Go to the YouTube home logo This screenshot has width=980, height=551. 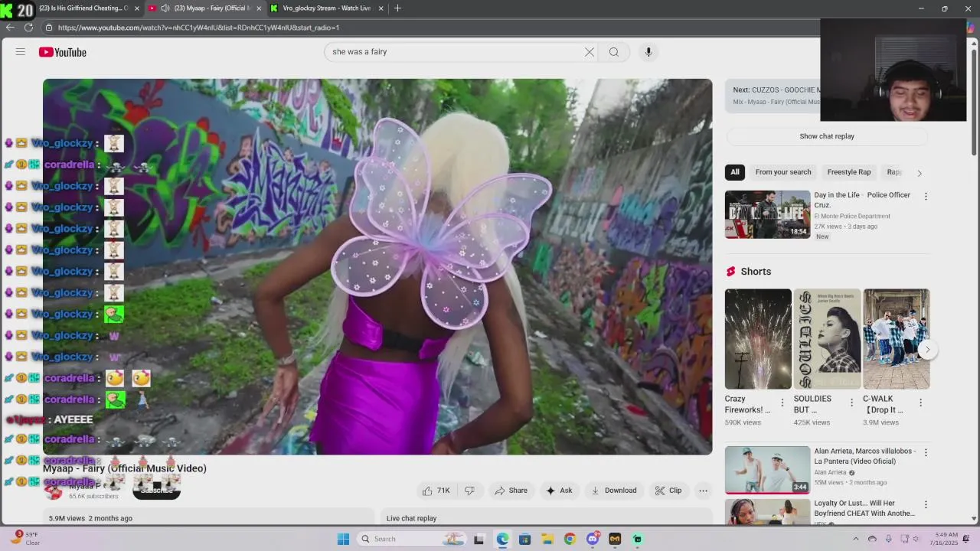pos(63,52)
